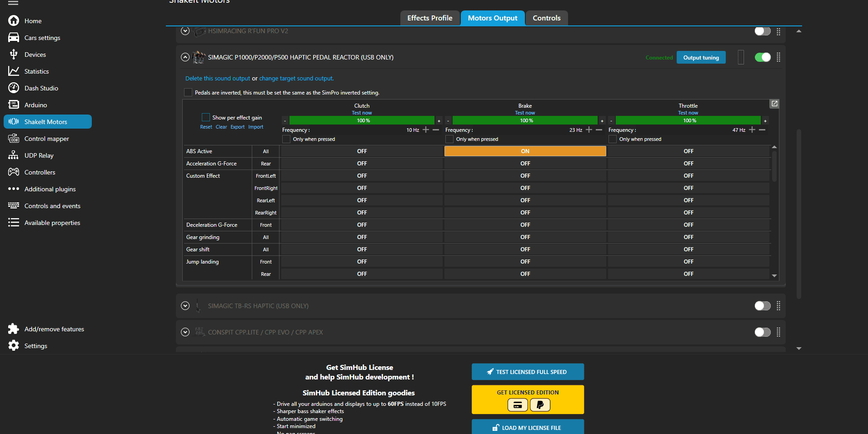
Task: Collapse the SIMAGIC P1000 pedal reactor panel
Action: 185,57
